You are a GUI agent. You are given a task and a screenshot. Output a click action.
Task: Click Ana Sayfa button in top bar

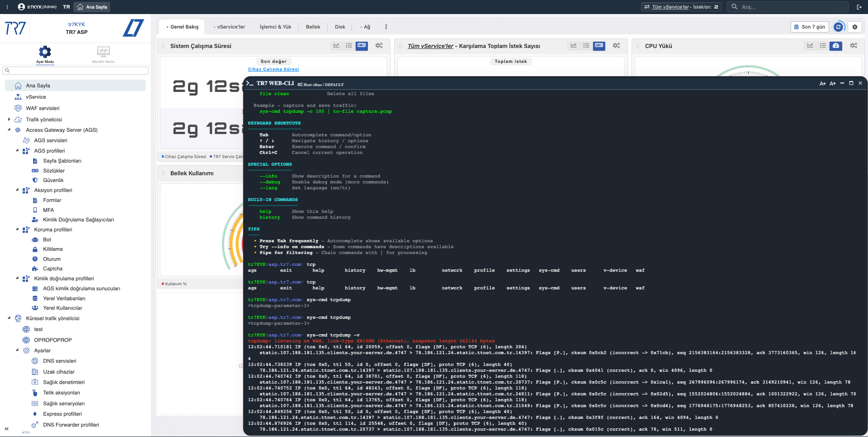(92, 7)
